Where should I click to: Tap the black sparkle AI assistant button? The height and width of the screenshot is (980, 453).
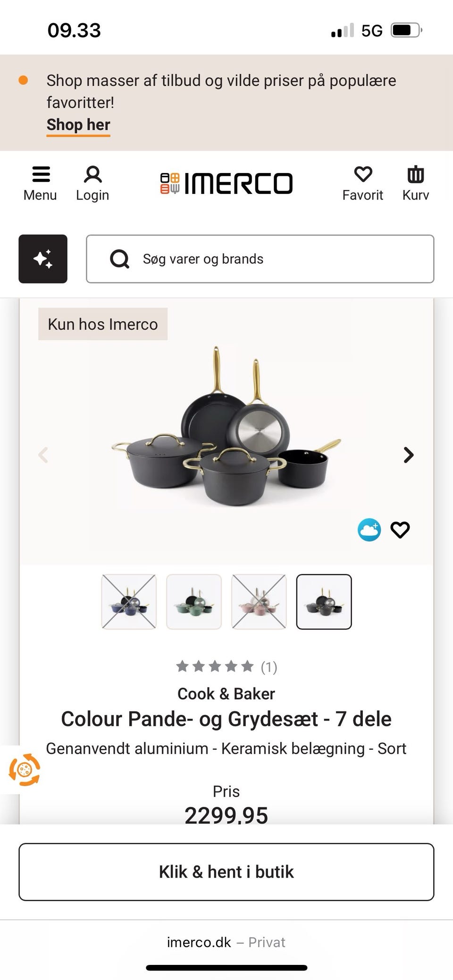pyautogui.click(x=43, y=259)
